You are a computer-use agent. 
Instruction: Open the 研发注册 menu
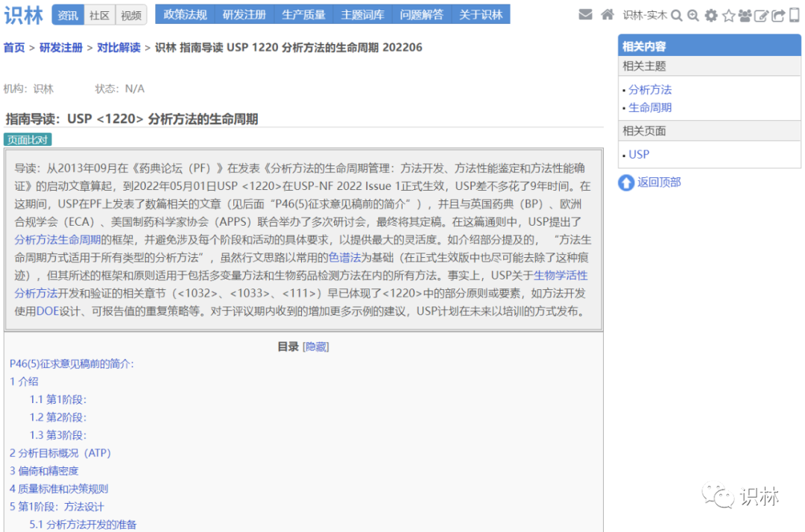[x=244, y=14]
